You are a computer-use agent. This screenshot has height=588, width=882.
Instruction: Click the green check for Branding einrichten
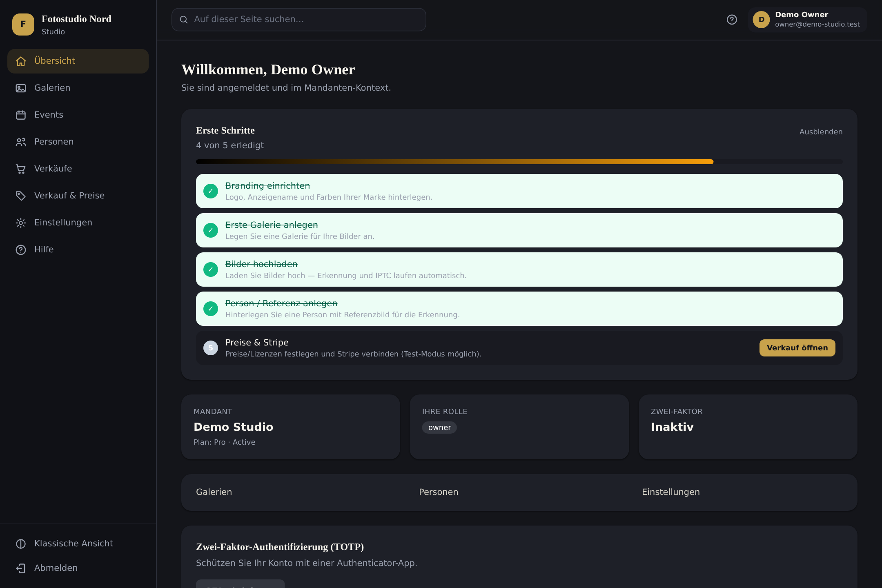[x=211, y=191]
